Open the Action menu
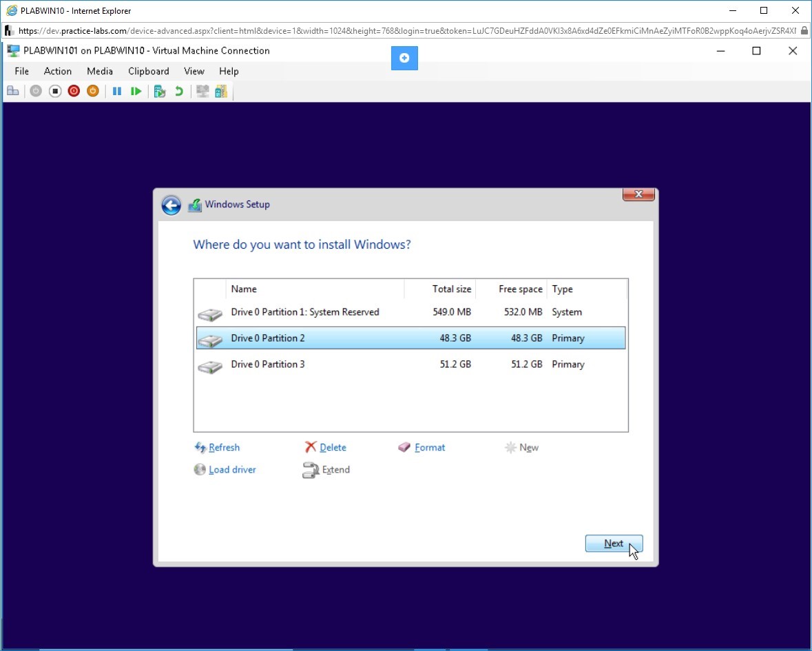The width and height of the screenshot is (812, 651). click(x=57, y=72)
